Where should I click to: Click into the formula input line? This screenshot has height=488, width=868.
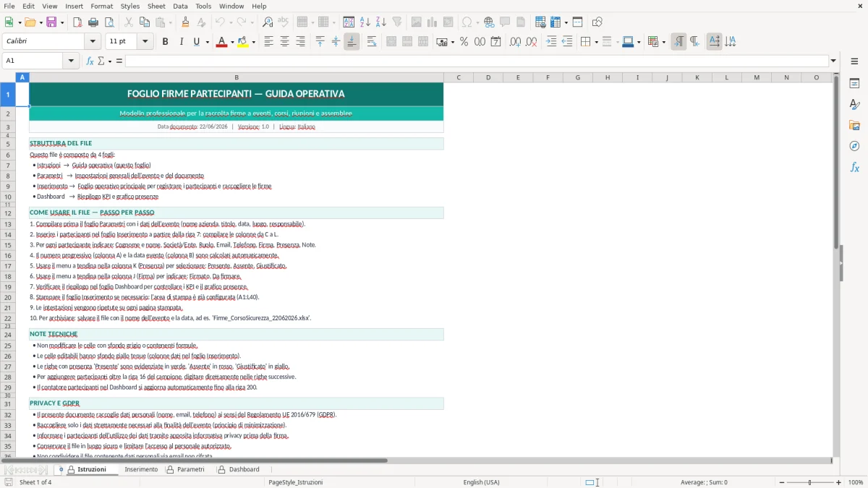tap(476, 61)
